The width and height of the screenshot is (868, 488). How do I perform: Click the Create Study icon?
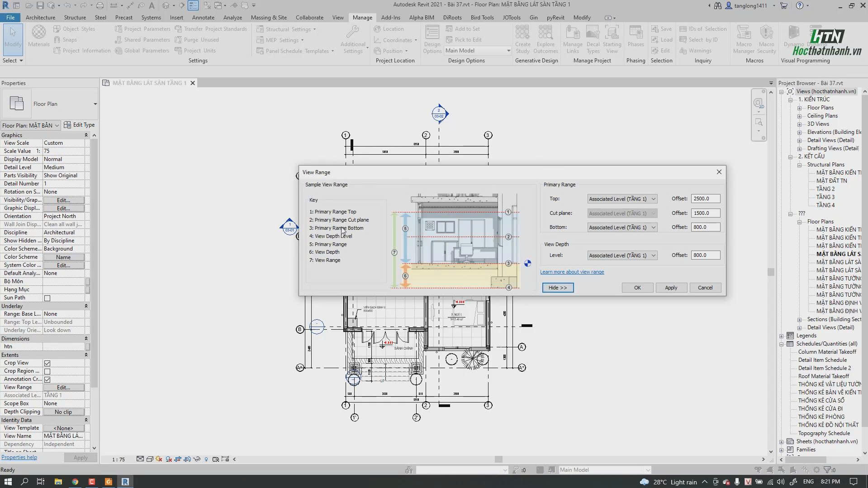522,39
